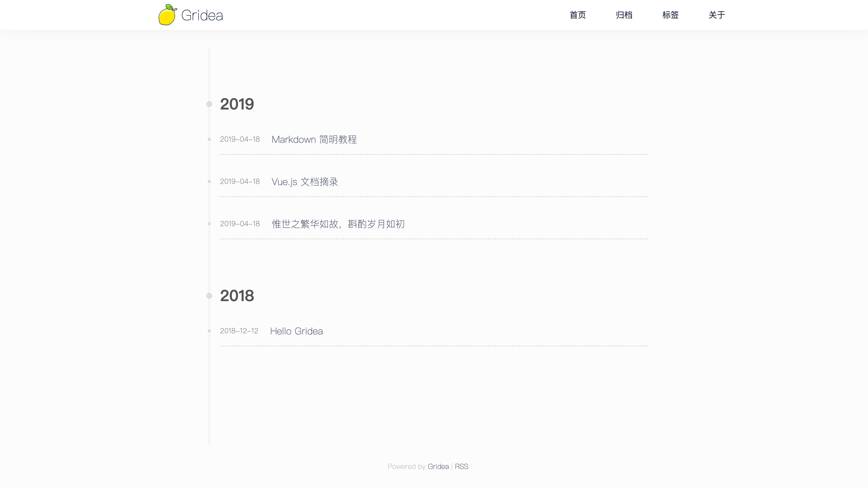Open the Gridea link in footer

438,466
